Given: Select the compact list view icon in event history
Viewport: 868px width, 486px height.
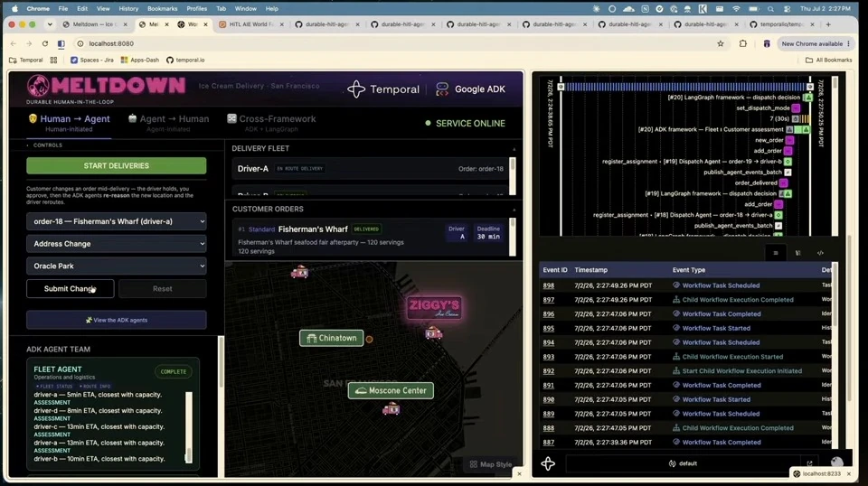Looking at the screenshot, I should click(x=776, y=253).
